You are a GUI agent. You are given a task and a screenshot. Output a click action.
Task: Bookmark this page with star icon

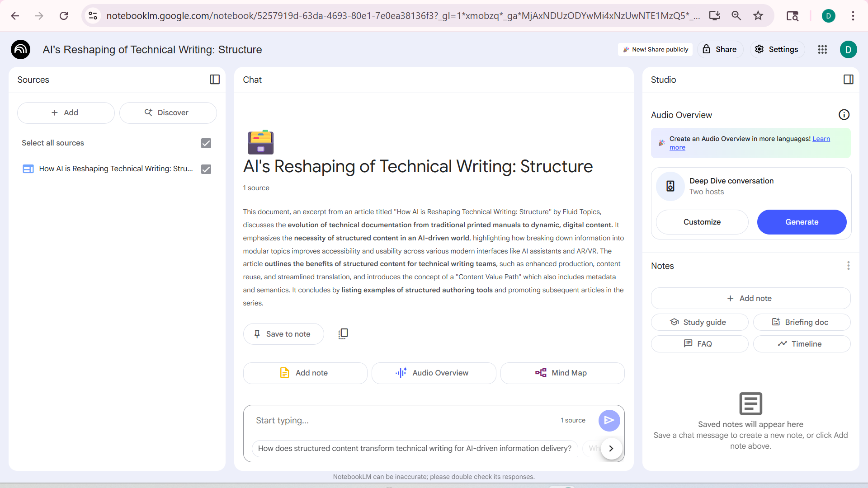point(758,16)
